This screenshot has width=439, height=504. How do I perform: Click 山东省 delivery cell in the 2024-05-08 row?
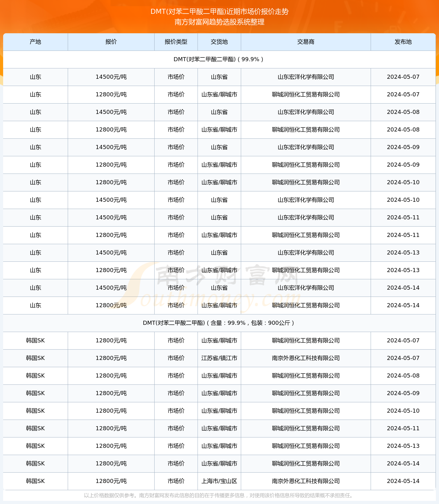coord(219,112)
